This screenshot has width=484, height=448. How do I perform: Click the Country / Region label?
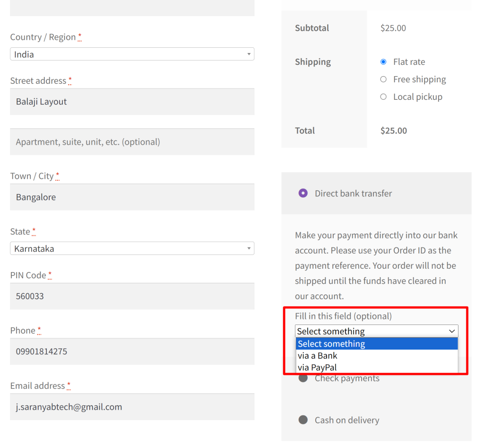click(x=43, y=37)
